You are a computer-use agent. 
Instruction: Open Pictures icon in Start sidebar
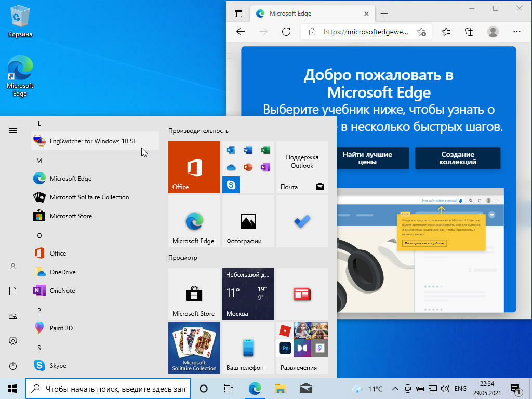click(13, 316)
